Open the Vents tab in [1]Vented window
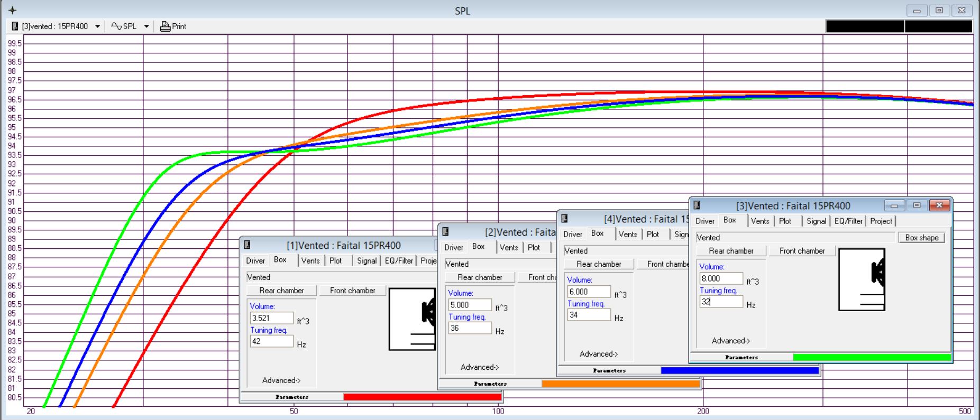Screen dimensions: 980x420 click(310, 261)
